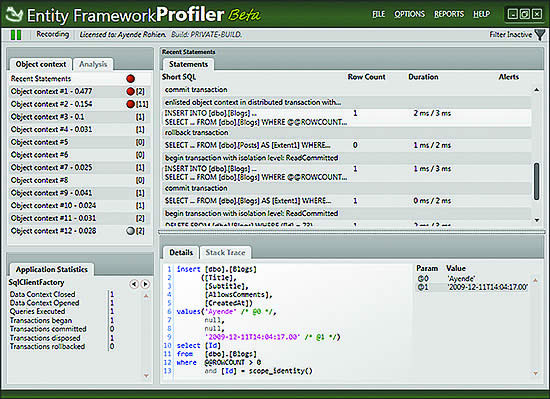Click the Value column header in Details
The height and width of the screenshot is (399, 550).
point(456,268)
